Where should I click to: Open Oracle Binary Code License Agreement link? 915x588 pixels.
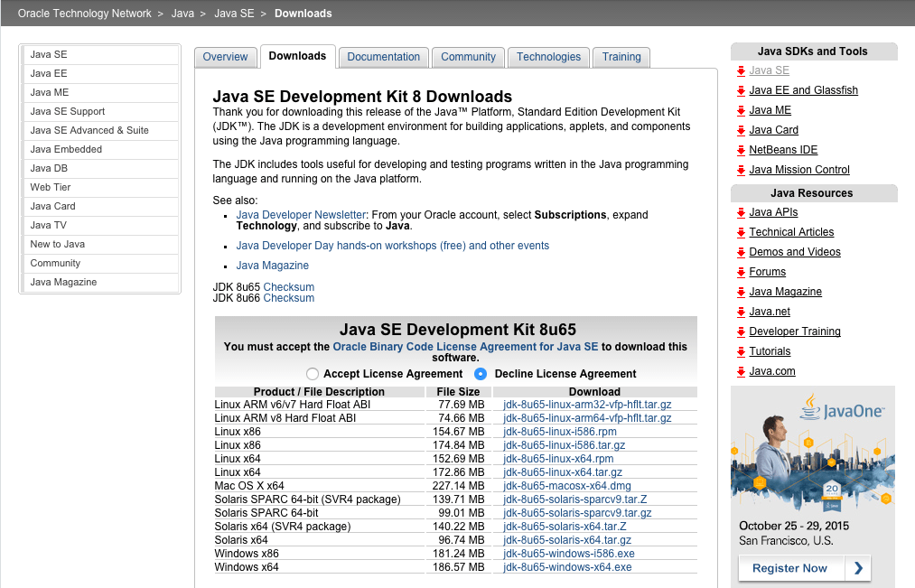pyautogui.click(x=465, y=347)
